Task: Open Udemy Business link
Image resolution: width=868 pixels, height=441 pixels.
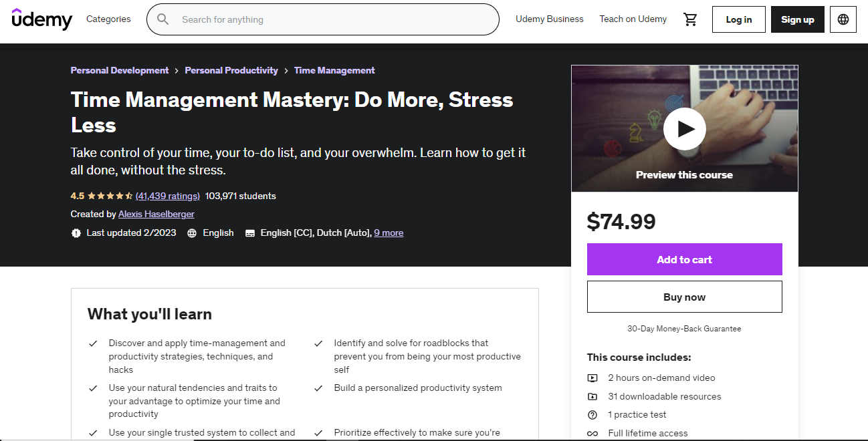Action: coord(550,19)
